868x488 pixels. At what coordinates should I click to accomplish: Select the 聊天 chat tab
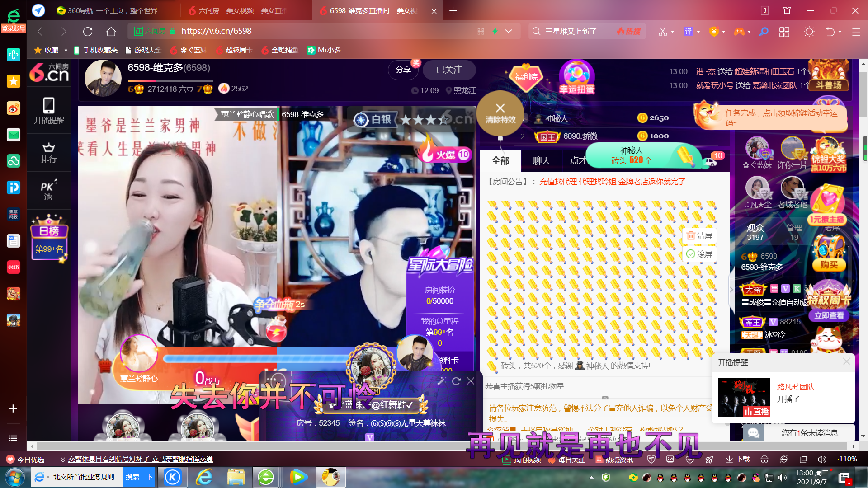point(542,160)
